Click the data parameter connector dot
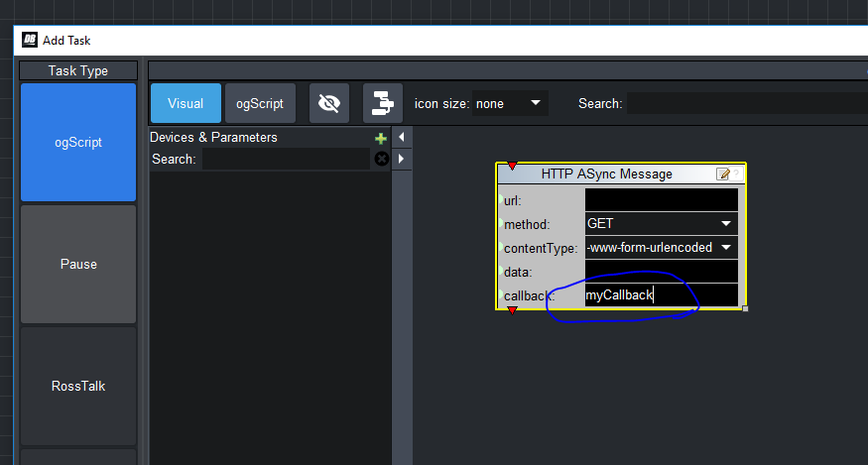868x465 pixels. pyautogui.click(x=500, y=270)
